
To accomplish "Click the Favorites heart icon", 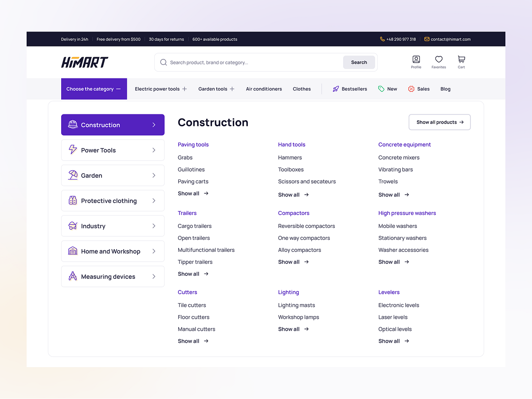I will (438, 59).
